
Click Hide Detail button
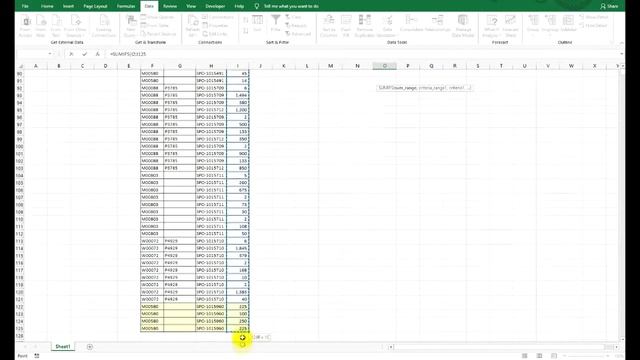[593, 26]
